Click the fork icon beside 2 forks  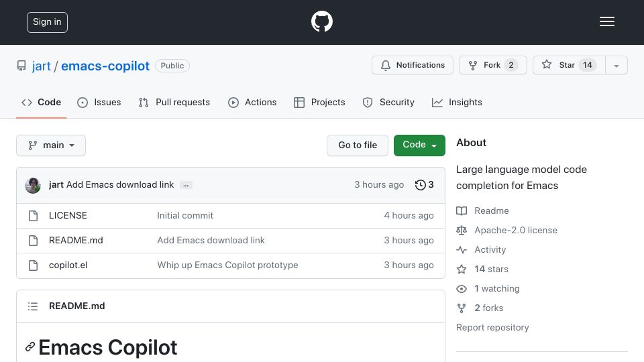pos(462,308)
